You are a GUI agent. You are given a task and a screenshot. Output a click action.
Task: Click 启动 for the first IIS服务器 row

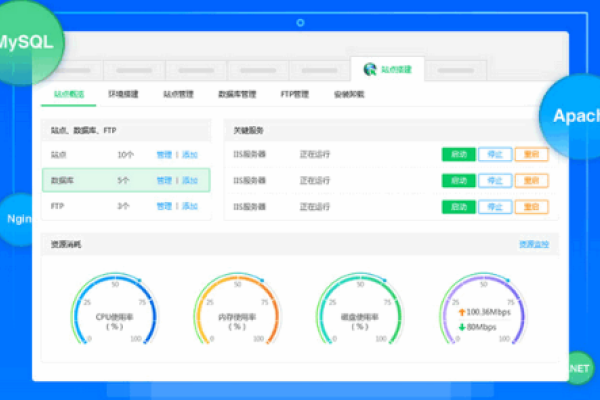(x=458, y=154)
